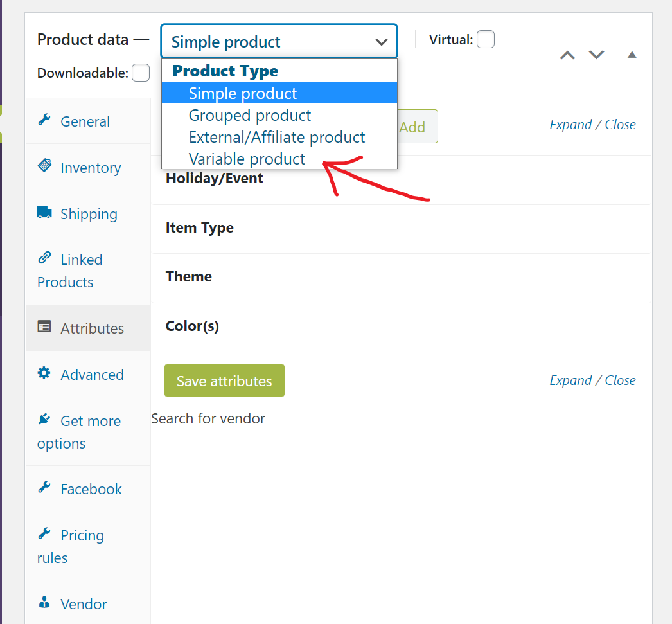Move panel down with the down chevron
The image size is (672, 624).
tap(596, 55)
